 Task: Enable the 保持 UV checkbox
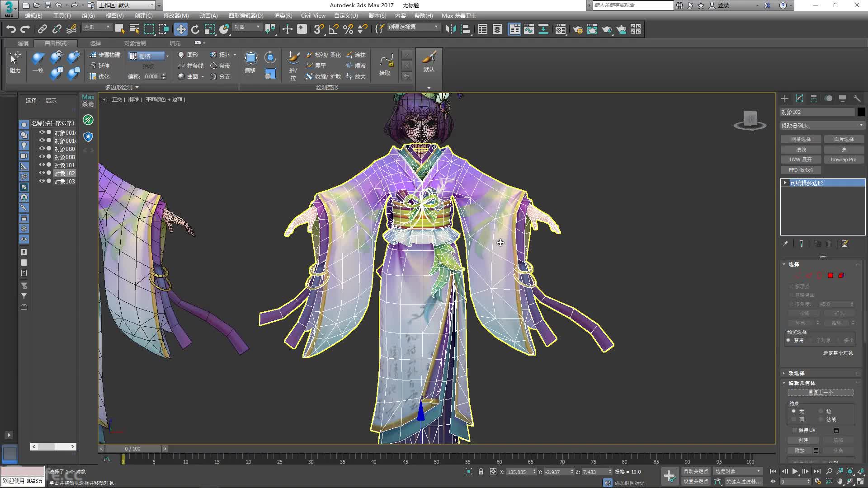795,430
